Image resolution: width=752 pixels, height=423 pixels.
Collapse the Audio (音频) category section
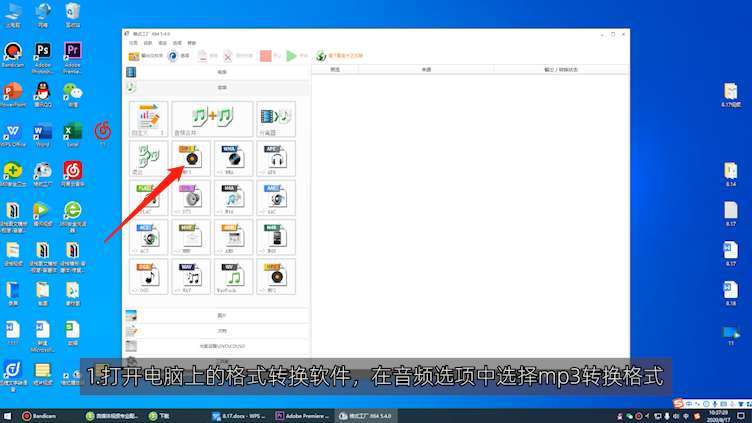click(x=220, y=88)
